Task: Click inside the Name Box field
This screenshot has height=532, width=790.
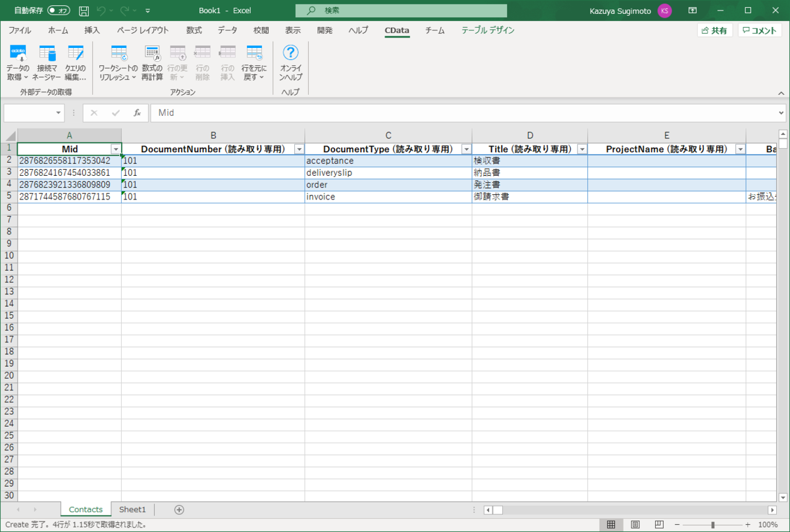Action: pos(29,113)
